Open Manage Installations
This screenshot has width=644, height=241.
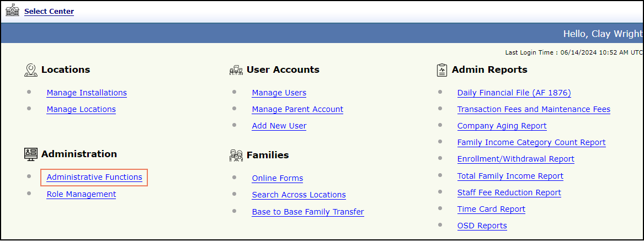pyautogui.click(x=87, y=93)
